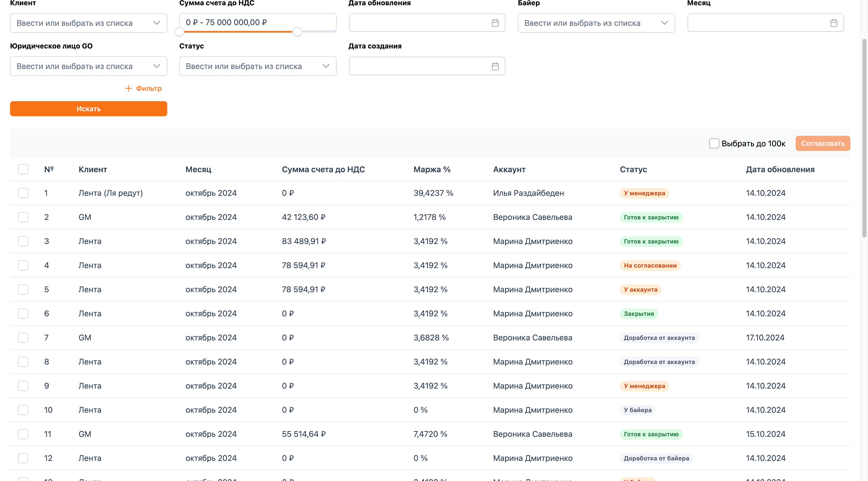Select checkbox for row 12

click(x=23, y=458)
